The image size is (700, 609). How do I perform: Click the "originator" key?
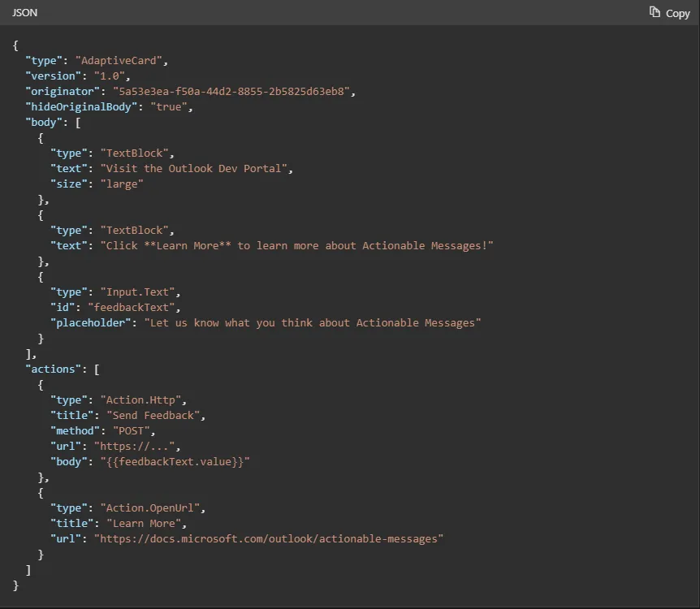point(62,92)
